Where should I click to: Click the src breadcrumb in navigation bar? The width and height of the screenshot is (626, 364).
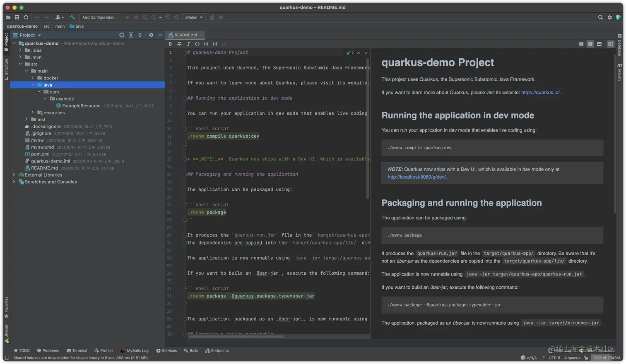46,26
